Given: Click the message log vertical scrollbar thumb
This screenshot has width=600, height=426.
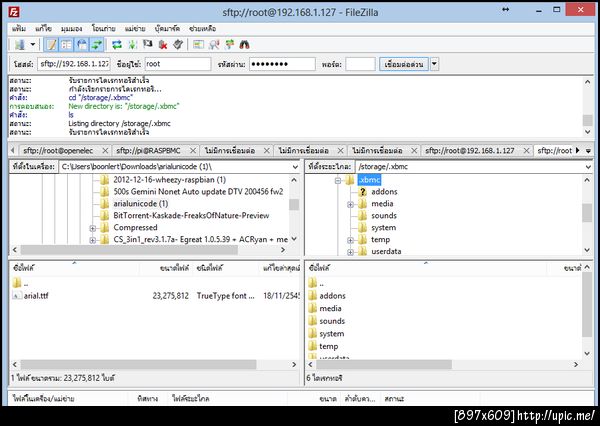Looking at the screenshot, I should pos(587,120).
